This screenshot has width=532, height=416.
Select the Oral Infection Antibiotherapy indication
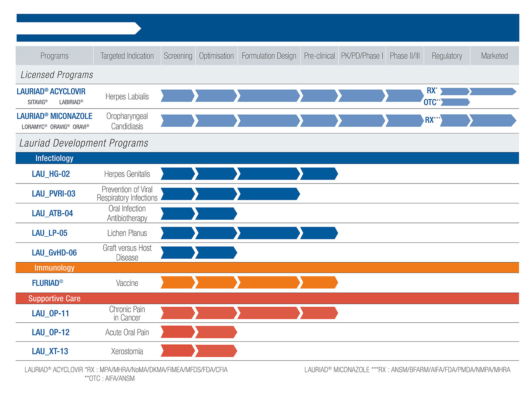pyautogui.click(x=127, y=213)
